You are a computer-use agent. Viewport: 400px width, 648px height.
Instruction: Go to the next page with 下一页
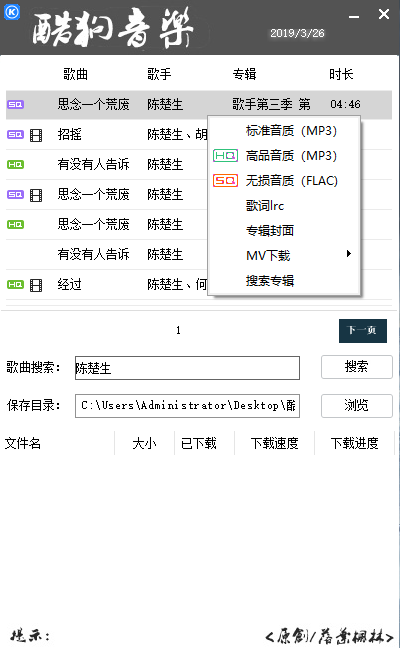(363, 331)
